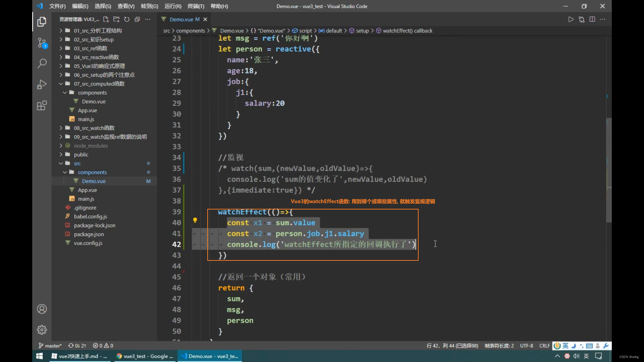The width and height of the screenshot is (644, 362).
Task: Click the editor vertical scrollbar
Action: [x=609, y=170]
